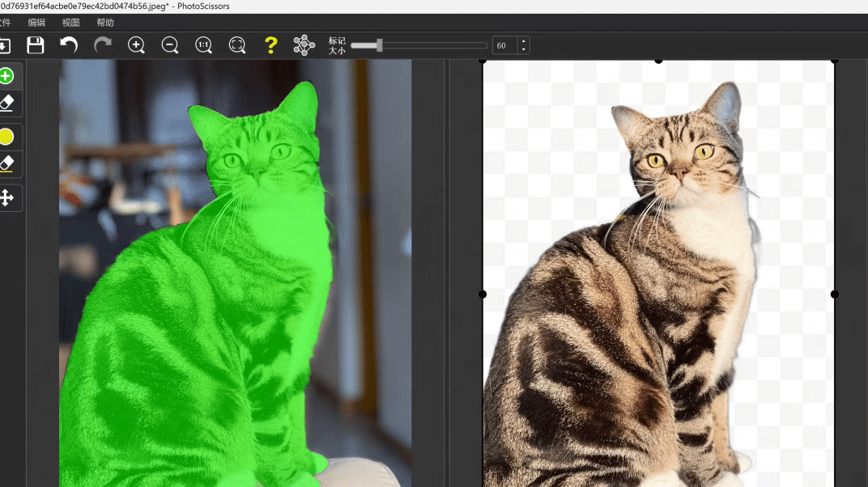Select the yellow circle marker tool
Screen dimensions: 868x487
pos(6,137)
